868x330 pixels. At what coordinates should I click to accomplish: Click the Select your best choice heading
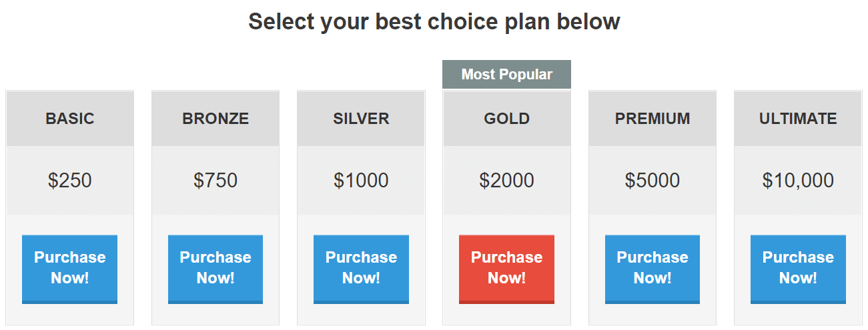[434, 22]
